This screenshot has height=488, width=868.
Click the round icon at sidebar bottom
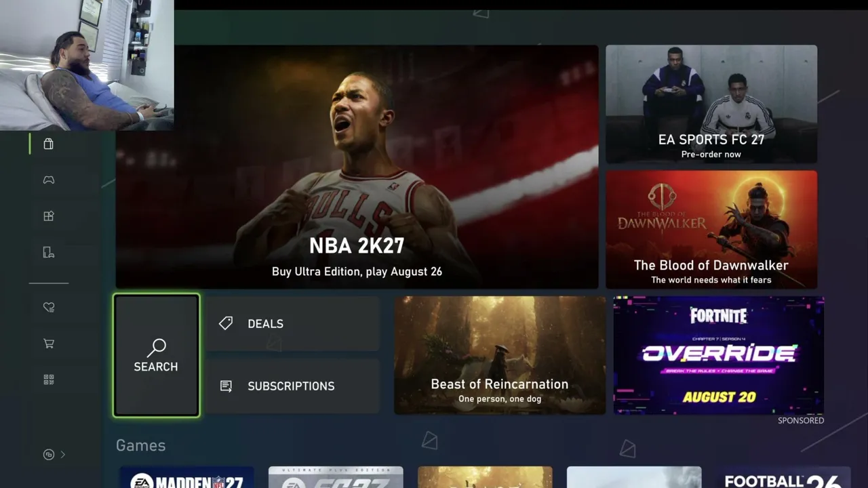49,455
